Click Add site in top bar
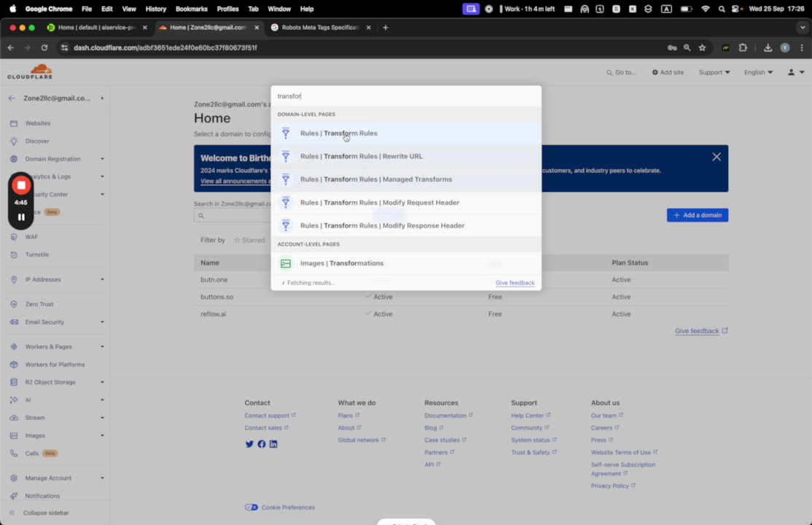Image resolution: width=812 pixels, height=525 pixels. point(668,72)
